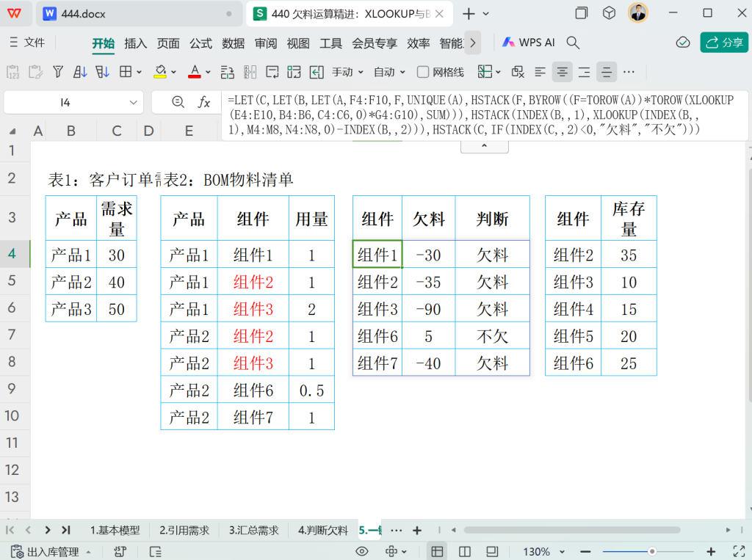
Task: Click the paste values icon
Action: [13, 72]
